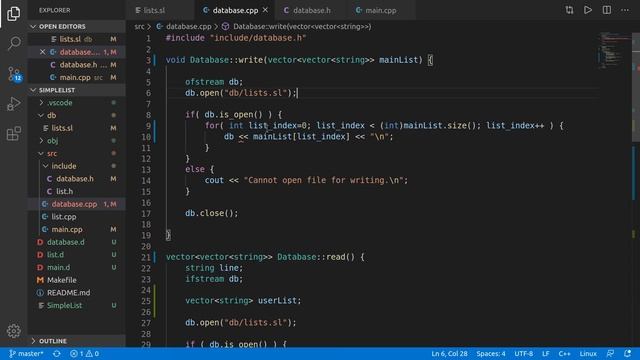Image resolution: width=640 pixels, height=360 pixels.
Task: Click src breadcrumb segment
Action: click(139, 27)
